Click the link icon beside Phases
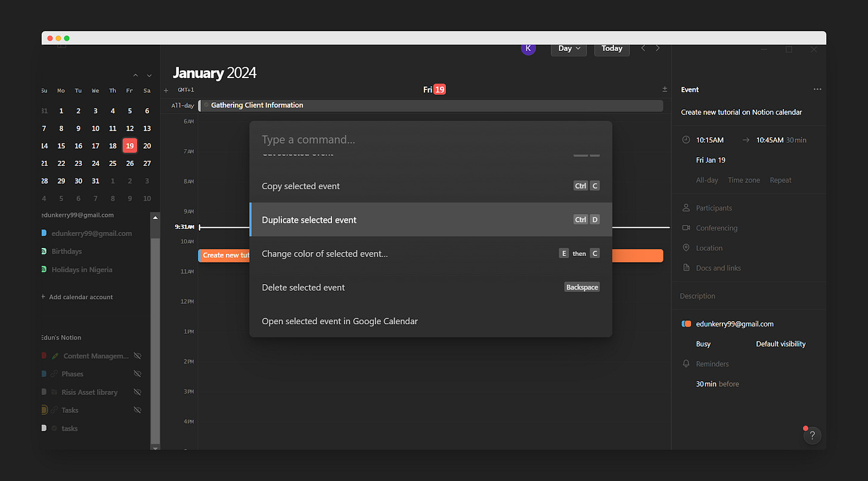Image resolution: width=868 pixels, height=481 pixels. click(x=55, y=374)
